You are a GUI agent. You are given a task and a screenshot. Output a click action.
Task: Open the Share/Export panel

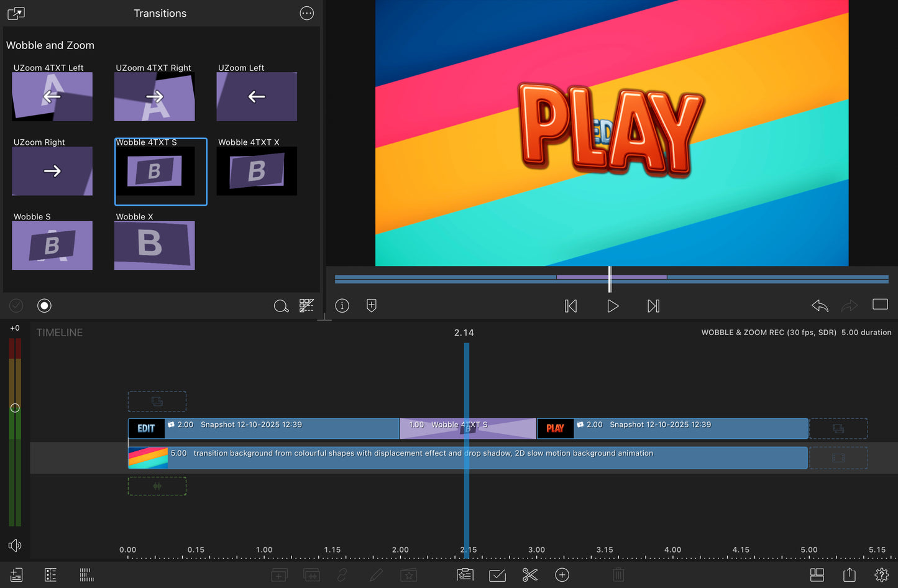tap(850, 575)
